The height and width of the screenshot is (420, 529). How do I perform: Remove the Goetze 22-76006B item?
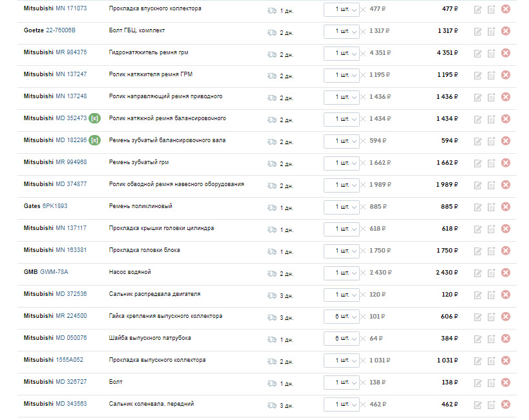505,31
